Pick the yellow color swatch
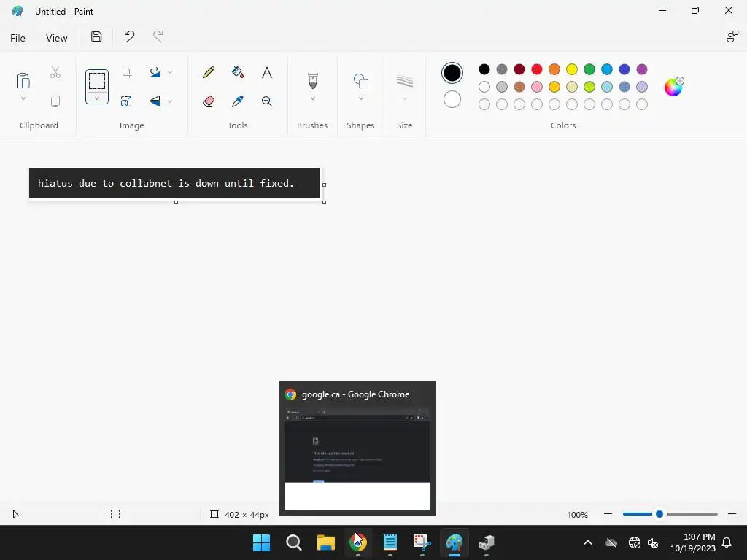 pos(572,69)
